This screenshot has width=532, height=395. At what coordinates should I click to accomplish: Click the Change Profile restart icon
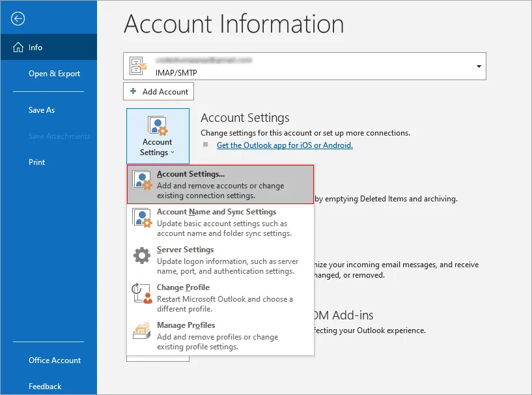[x=142, y=293]
